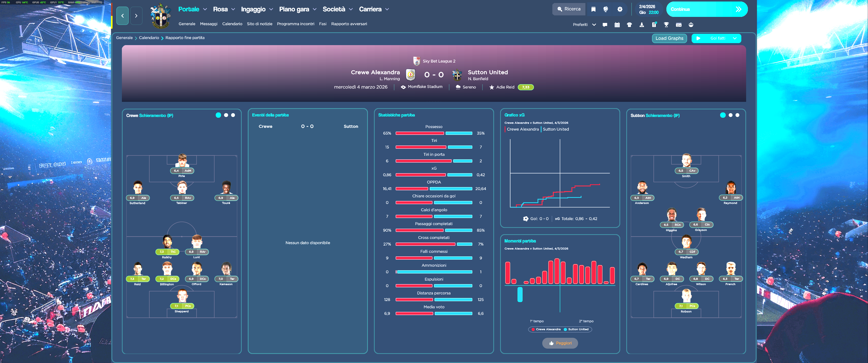The height and width of the screenshot is (363, 868).
Task: Open the Gol fatti dropdown chevron
Action: (x=735, y=38)
